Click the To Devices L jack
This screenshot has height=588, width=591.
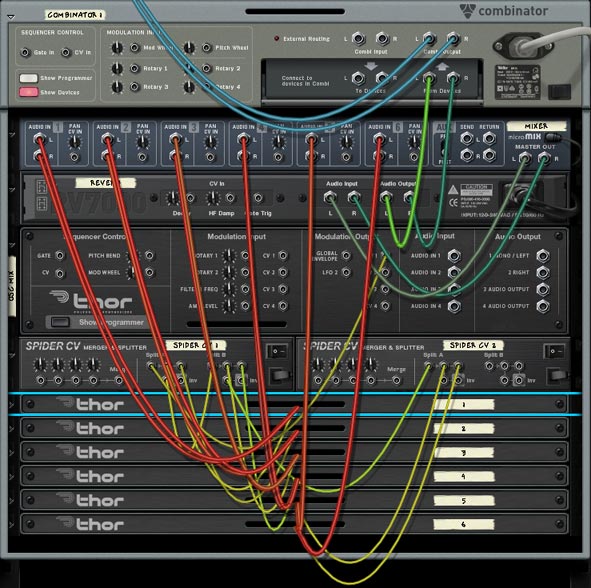click(358, 78)
